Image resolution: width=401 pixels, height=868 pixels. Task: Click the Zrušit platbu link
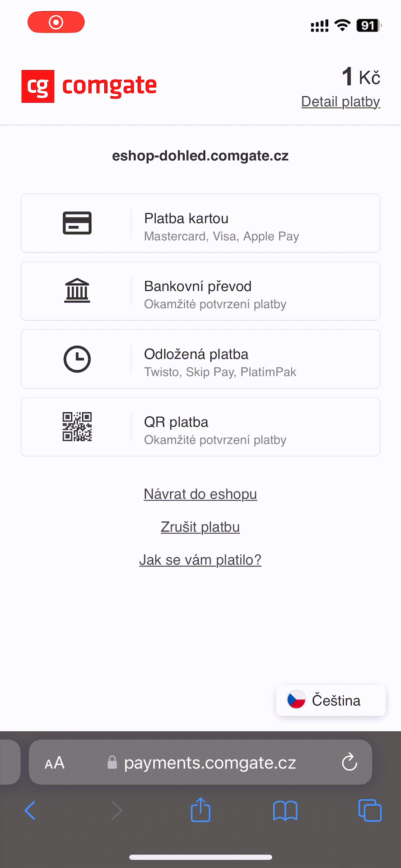(x=200, y=527)
